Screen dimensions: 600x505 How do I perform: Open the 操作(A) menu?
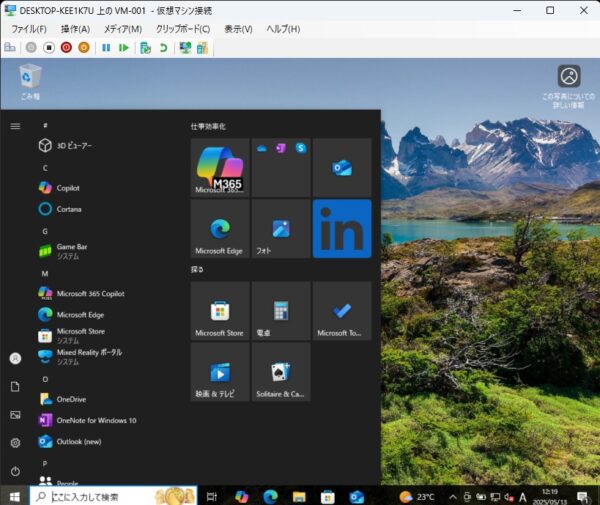[75, 29]
